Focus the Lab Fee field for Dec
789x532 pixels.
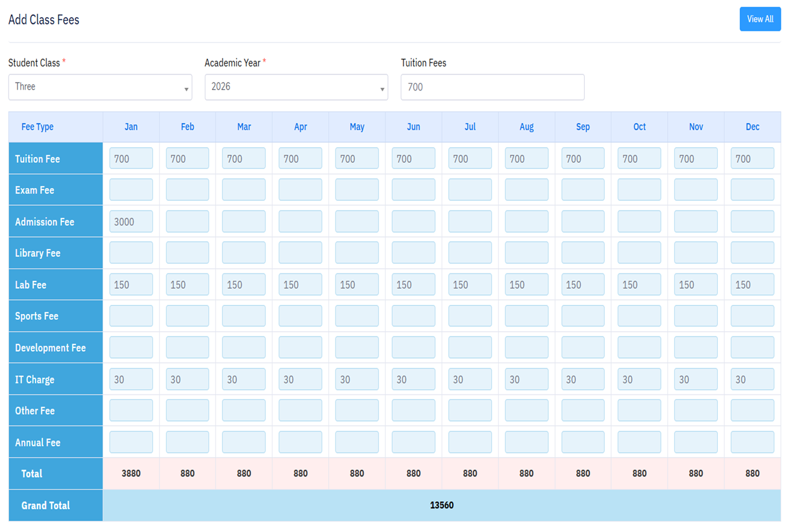[752, 285]
